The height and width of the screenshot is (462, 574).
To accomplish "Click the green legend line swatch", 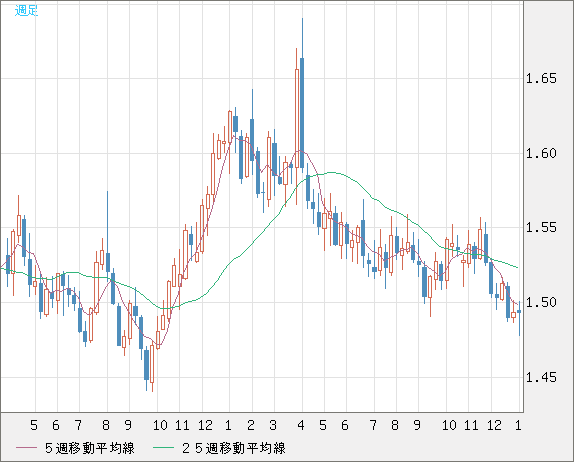I will click(x=163, y=448).
